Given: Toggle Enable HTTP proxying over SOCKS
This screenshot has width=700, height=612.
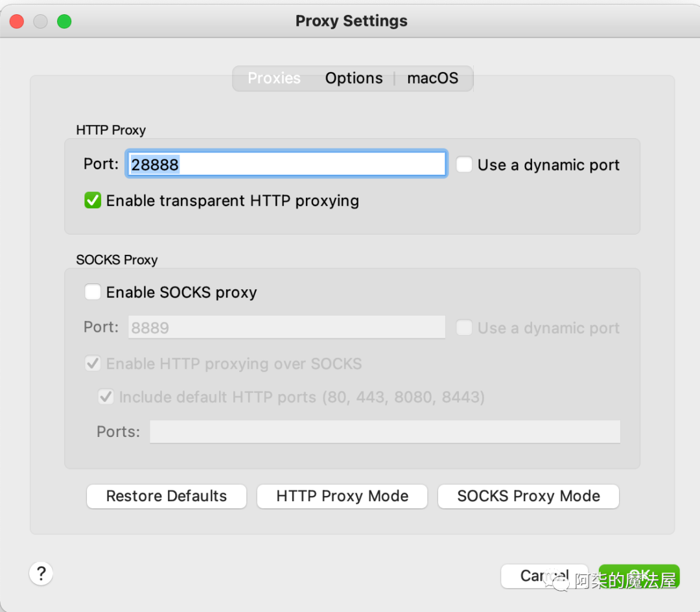Looking at the screenshot, I should (x=93, y=364).
